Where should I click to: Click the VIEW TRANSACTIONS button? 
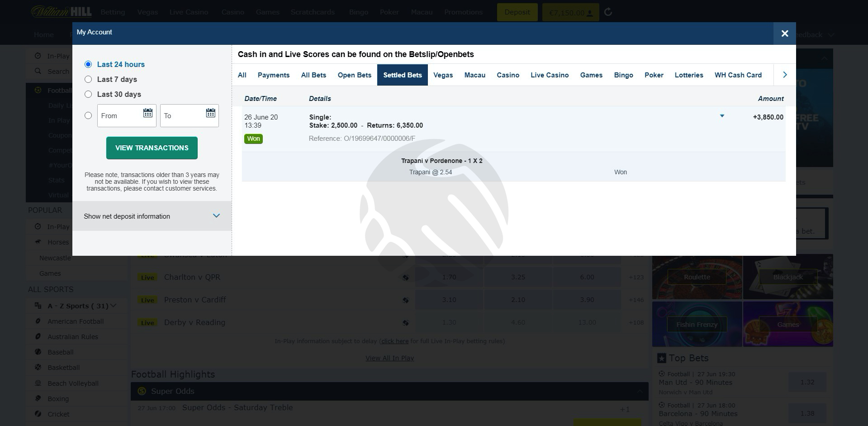pos(152,148)
